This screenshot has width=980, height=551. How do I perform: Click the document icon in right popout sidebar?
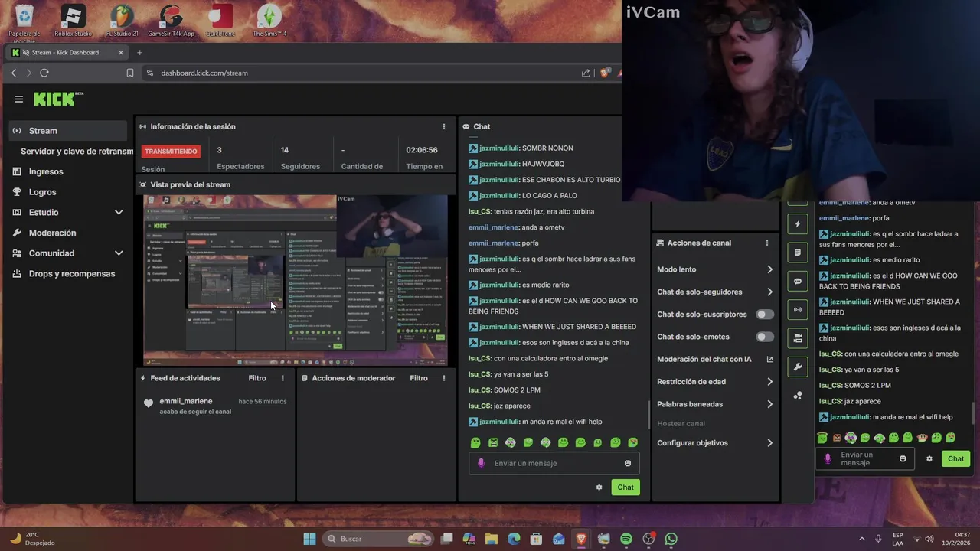798,253
